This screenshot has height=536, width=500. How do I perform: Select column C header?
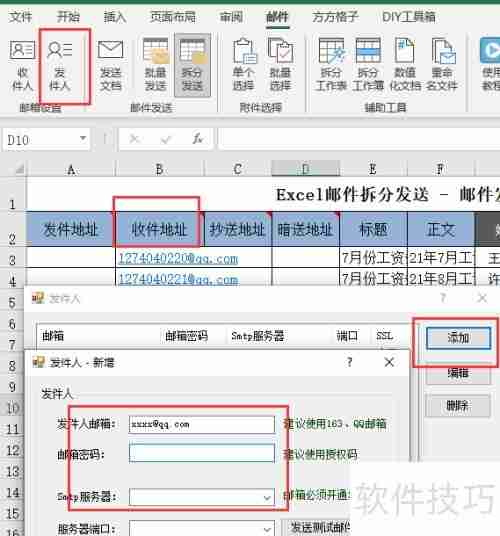click(238, 170)
